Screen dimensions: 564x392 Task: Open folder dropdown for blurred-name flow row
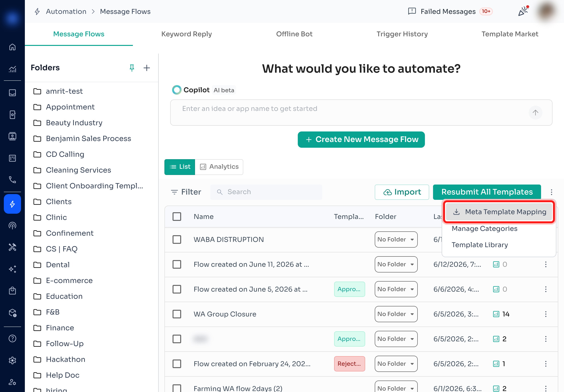point(396,339)
